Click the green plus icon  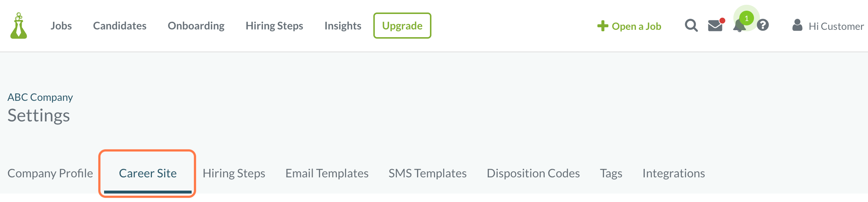(602, 26)
